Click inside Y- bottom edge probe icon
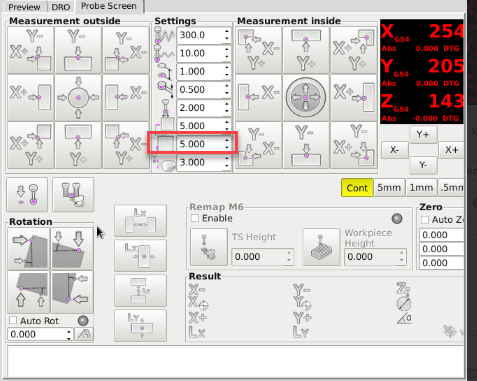 point(306,145)
